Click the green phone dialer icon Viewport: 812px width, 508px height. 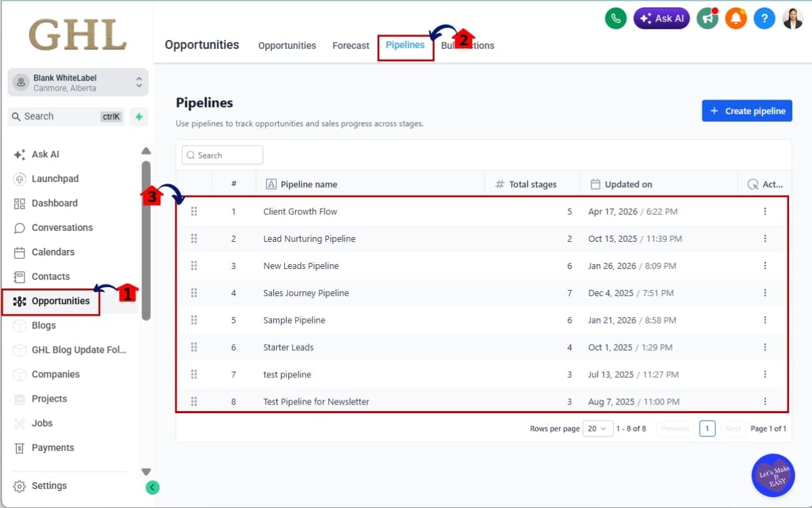point(615,18)
